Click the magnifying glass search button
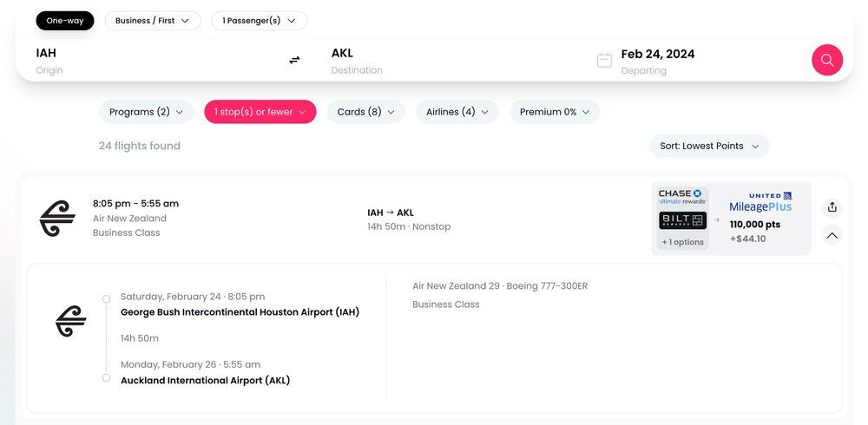This screenshot has height=425, width=868. 827,60
